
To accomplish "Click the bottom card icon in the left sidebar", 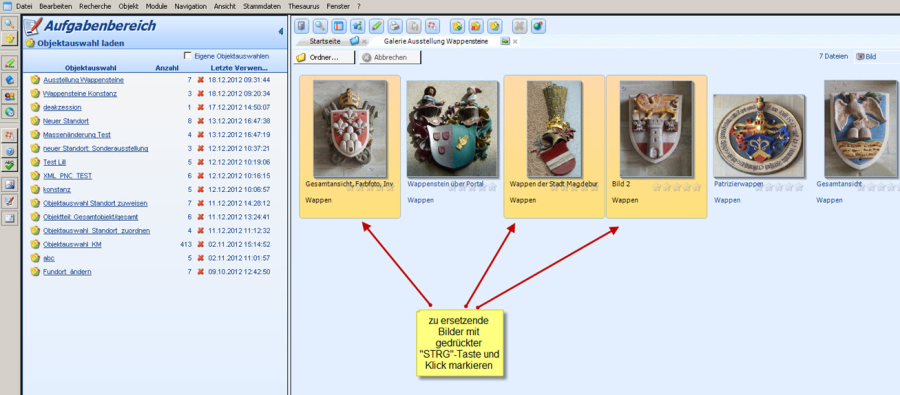I will pos(9,218).
